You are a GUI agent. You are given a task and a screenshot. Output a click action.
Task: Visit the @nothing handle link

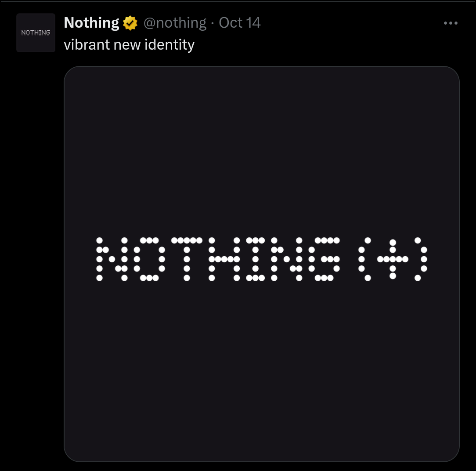pyautogui.click(x=175, y=23)
